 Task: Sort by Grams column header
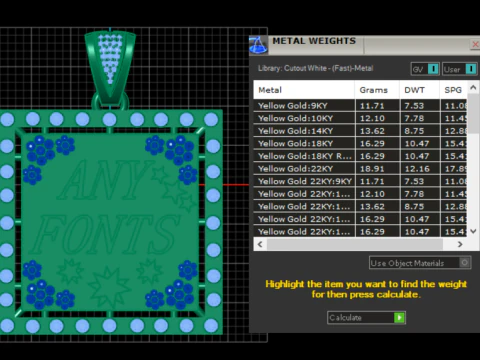[x=377, y=90]
